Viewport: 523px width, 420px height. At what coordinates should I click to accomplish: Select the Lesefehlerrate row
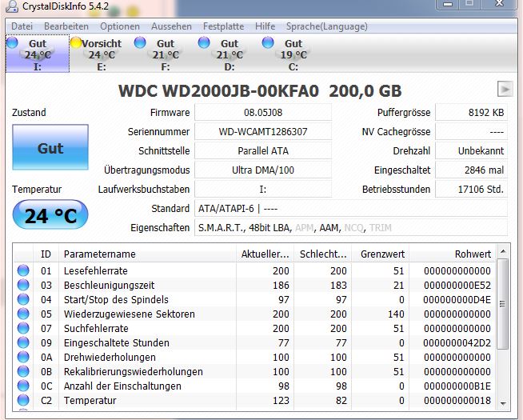click(x=254, y=270)
